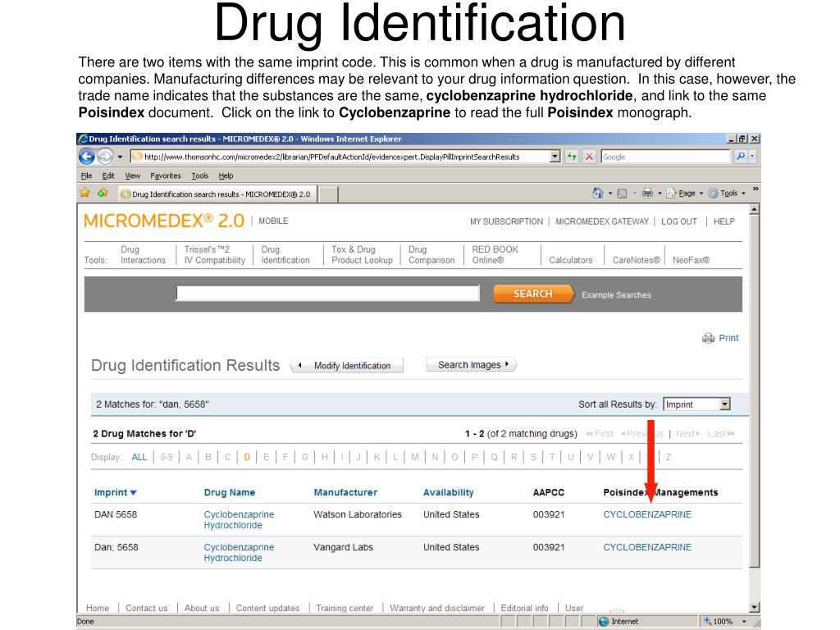Image resolution: width=840 pixels, height=630 pixels.
Task: Open the Favorites star icon
Action: click(84, 193)
